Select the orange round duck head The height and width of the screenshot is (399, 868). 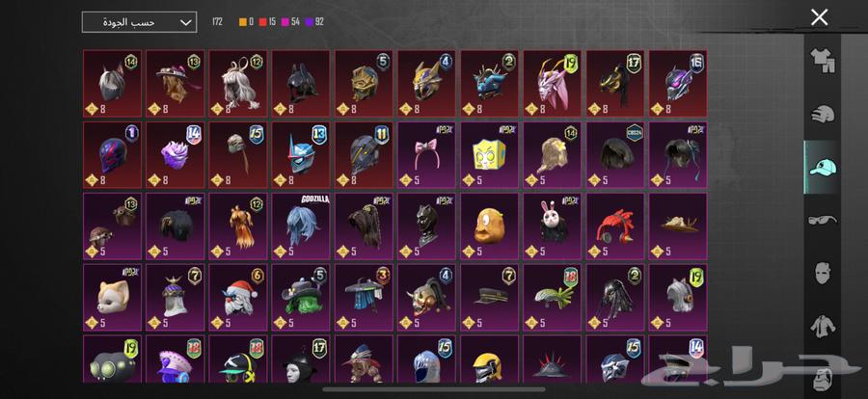(489, 226)
